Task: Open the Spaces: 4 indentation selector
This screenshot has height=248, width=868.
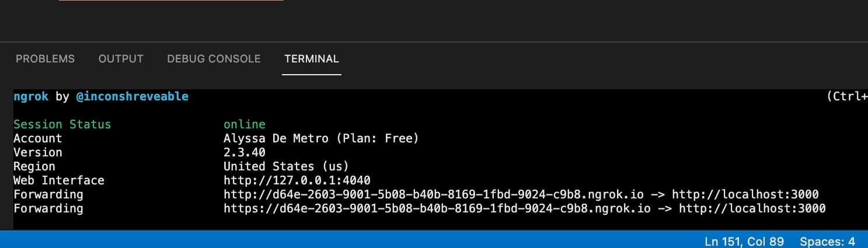Action: coord(827,241)
